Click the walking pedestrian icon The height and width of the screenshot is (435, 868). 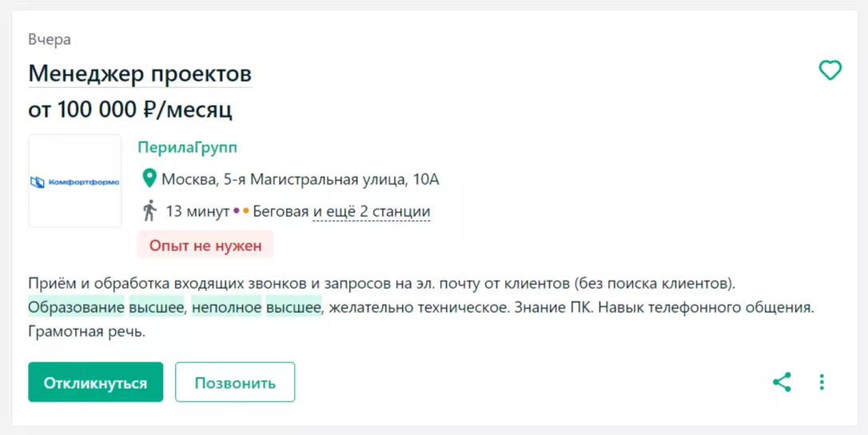tap(149, 211)
